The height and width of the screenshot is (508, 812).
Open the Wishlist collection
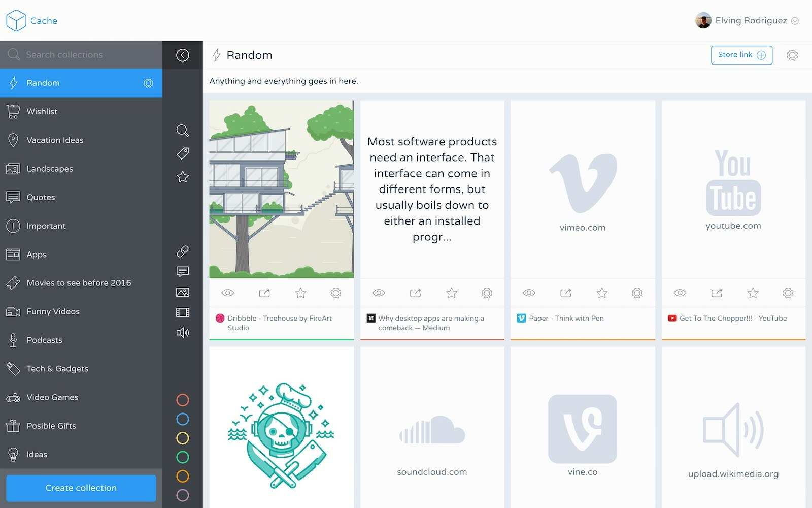81,111
